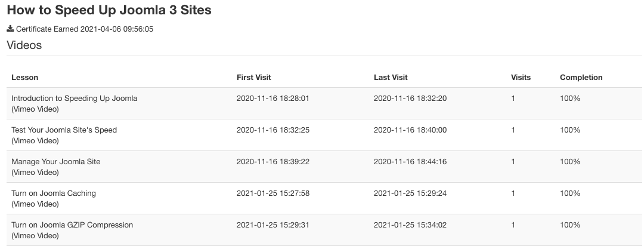Image resolution: width=644 pixels, height=249 pixels.
Task: Open the Certificate Earned 2021-04-06 link
Action: click(x=85, y=29)
